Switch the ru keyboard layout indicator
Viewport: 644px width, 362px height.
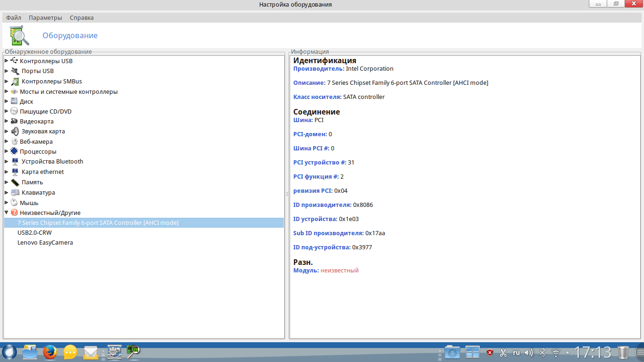pyautogui.click(x=516, y=353)
